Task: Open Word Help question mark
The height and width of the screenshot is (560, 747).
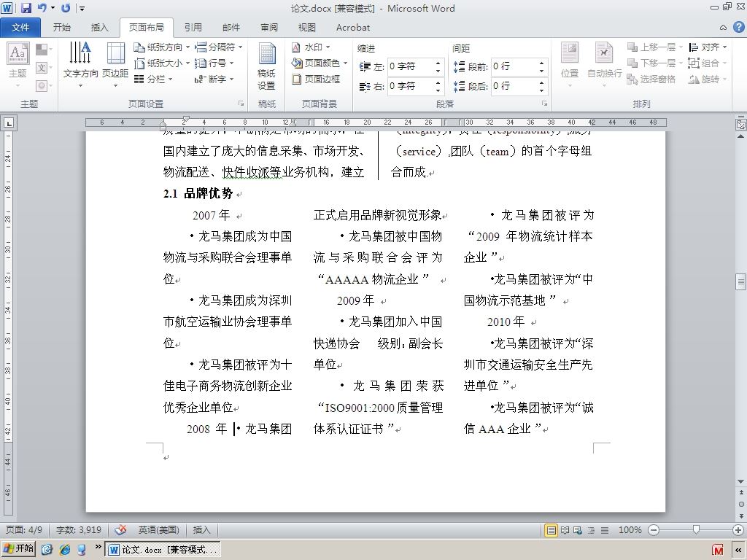Action: pos(738,27)
